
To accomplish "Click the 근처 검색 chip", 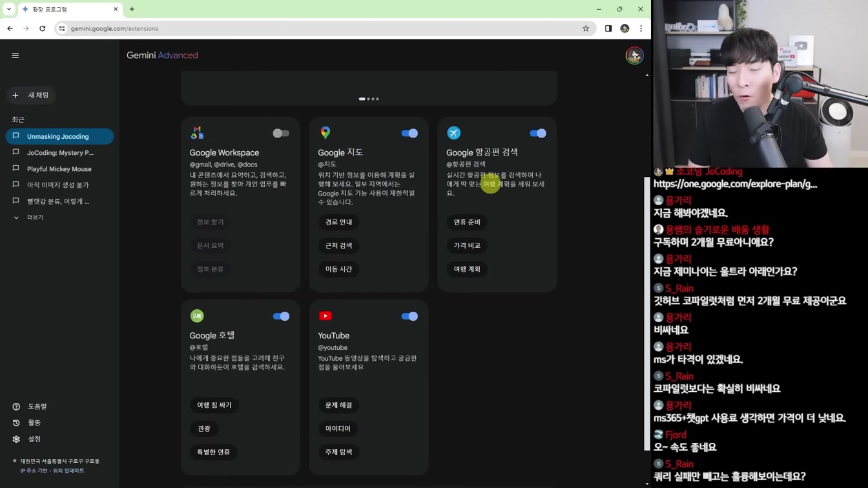I will (x=339, y=245).
